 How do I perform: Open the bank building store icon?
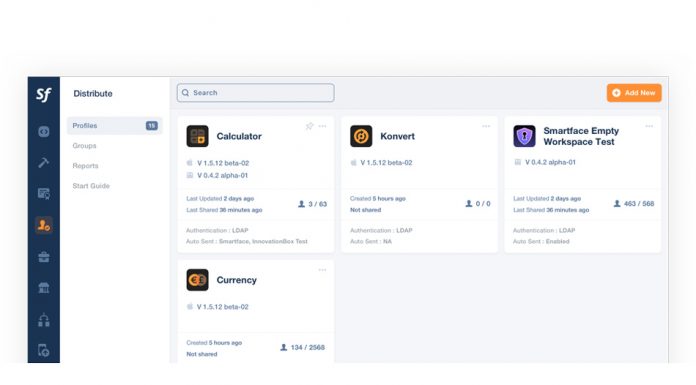pyautogui.click(x=44, y=288)
